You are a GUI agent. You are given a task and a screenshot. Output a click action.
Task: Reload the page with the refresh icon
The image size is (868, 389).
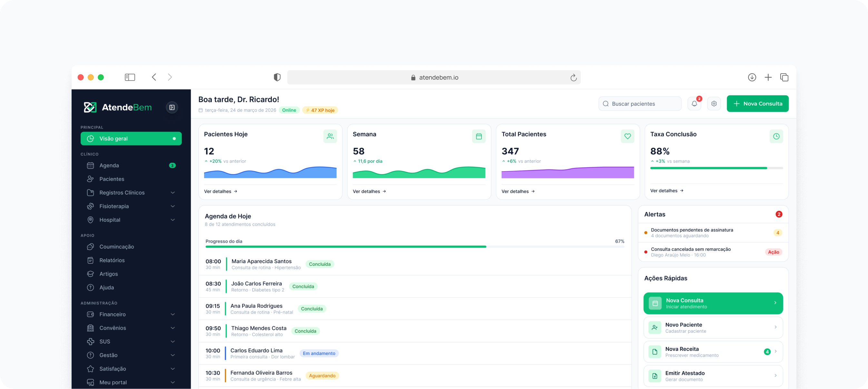(x=573, y=77)
